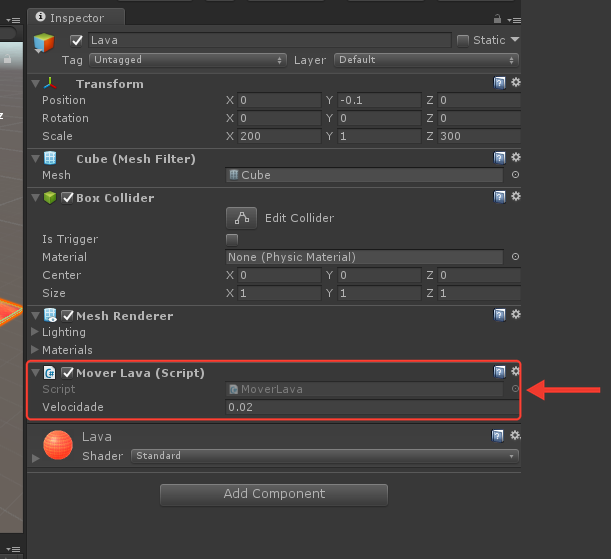The image size is (611, 559).
Task: Click the Transform axes icon
Action: coord(50,83)
